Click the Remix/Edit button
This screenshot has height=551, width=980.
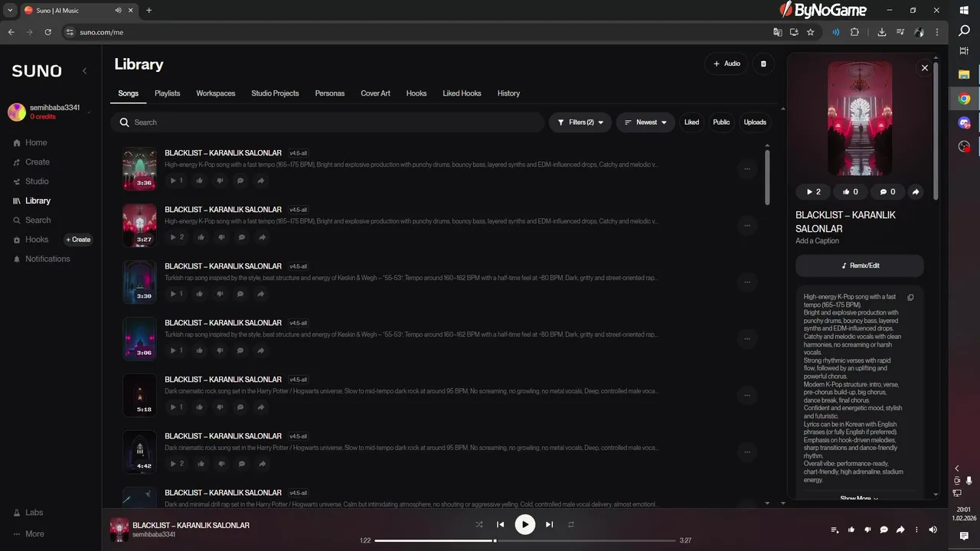pos(860,266)
